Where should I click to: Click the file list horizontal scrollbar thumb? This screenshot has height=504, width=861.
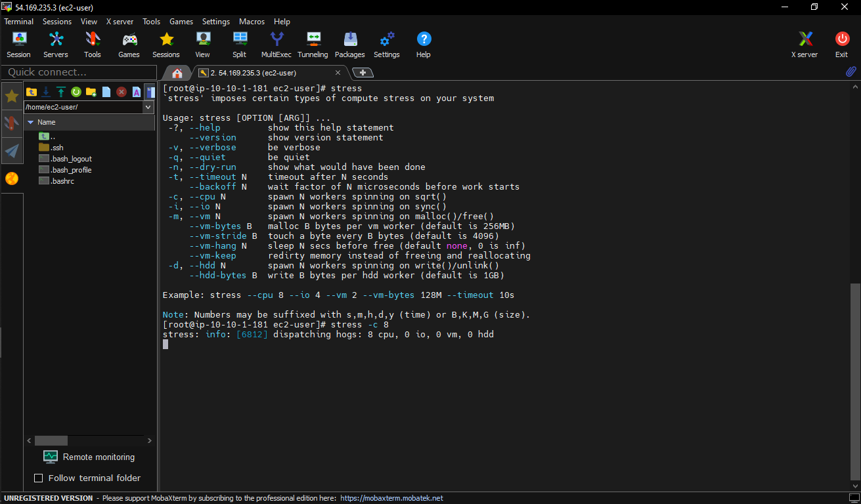coord(51,441)
